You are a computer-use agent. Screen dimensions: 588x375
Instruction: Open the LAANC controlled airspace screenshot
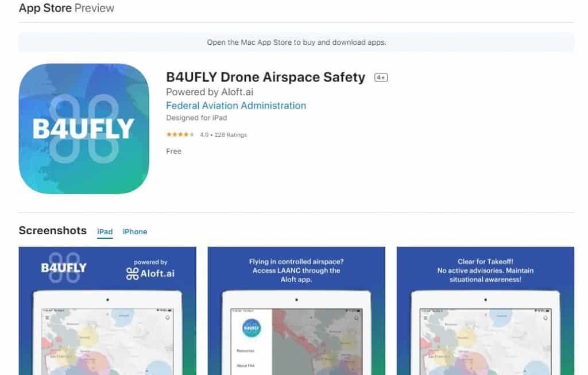tap(297, 311)
